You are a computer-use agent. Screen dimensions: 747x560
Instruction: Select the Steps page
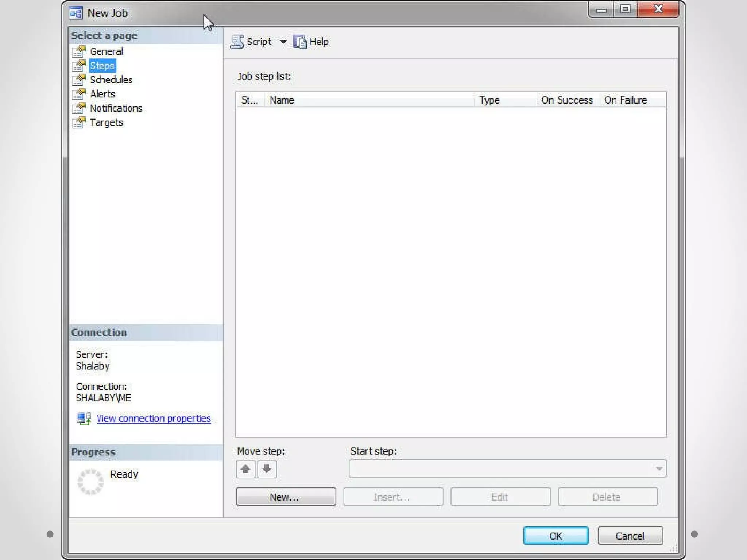[x=102, y=66]
